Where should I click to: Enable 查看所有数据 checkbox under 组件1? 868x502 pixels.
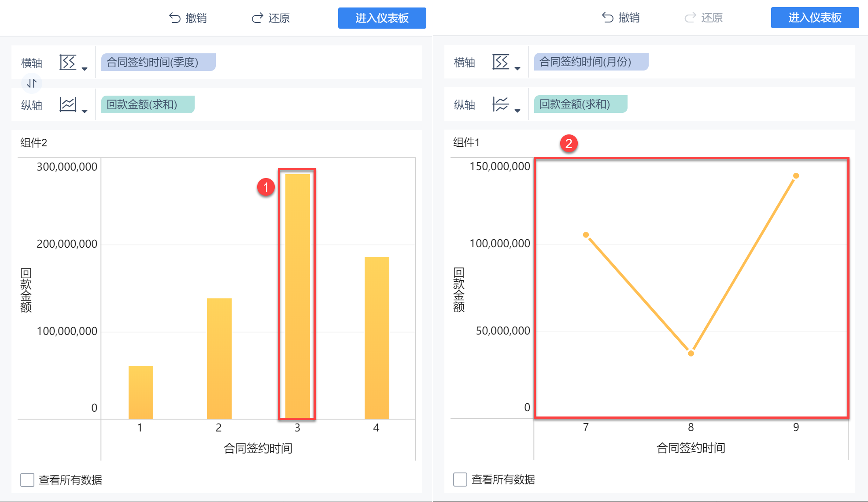click(460, 479)
